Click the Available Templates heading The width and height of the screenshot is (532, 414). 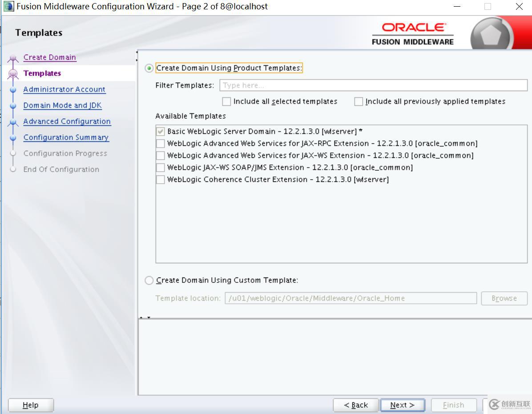pos(191,116)
